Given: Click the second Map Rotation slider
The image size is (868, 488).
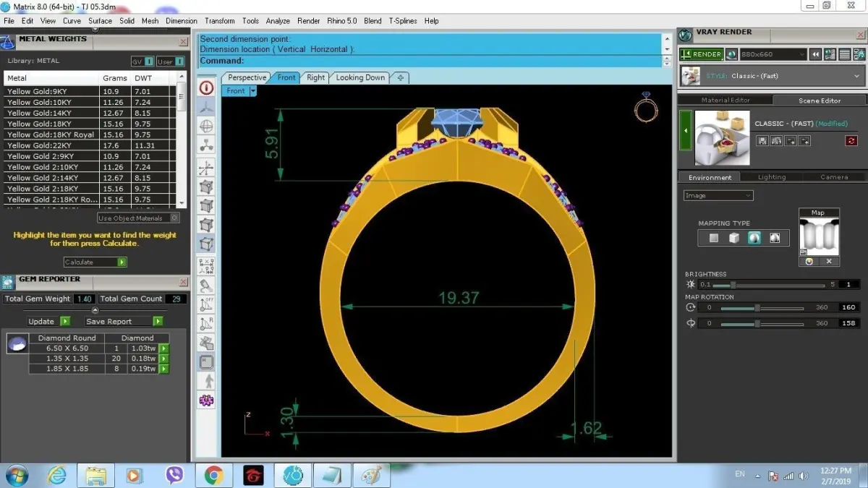Looking at the screenshot, I should (x=762, y=323).
